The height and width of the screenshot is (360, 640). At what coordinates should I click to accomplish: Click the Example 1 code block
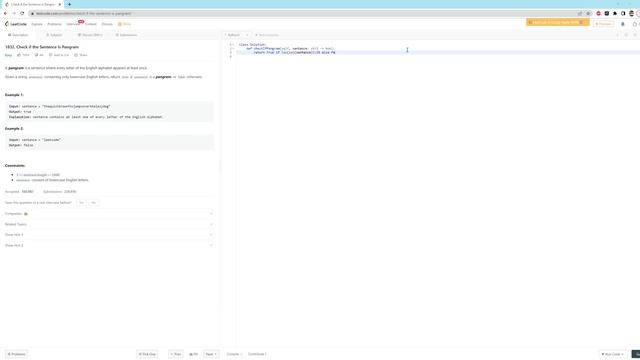tap(109, 112)
